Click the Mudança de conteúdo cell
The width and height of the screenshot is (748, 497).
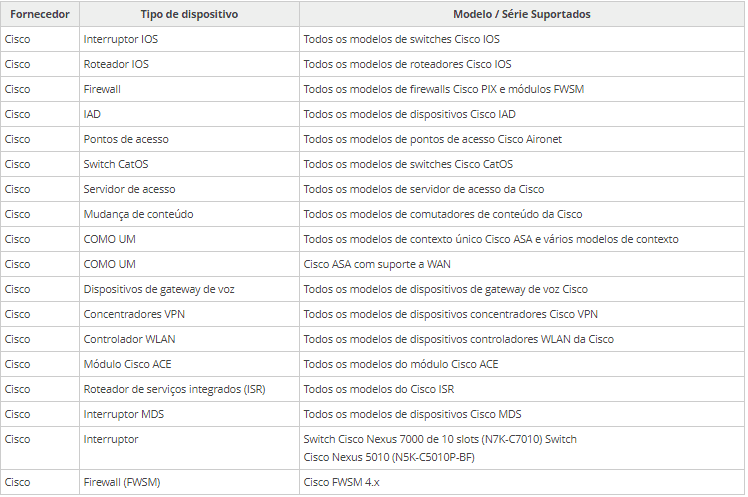coord(139,215)
